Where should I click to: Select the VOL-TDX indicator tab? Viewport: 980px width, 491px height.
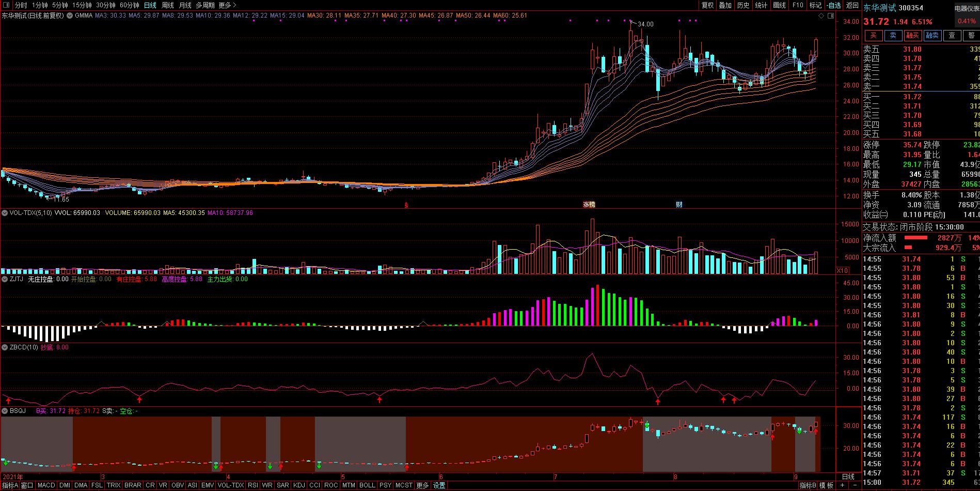[x=230, y=485]
